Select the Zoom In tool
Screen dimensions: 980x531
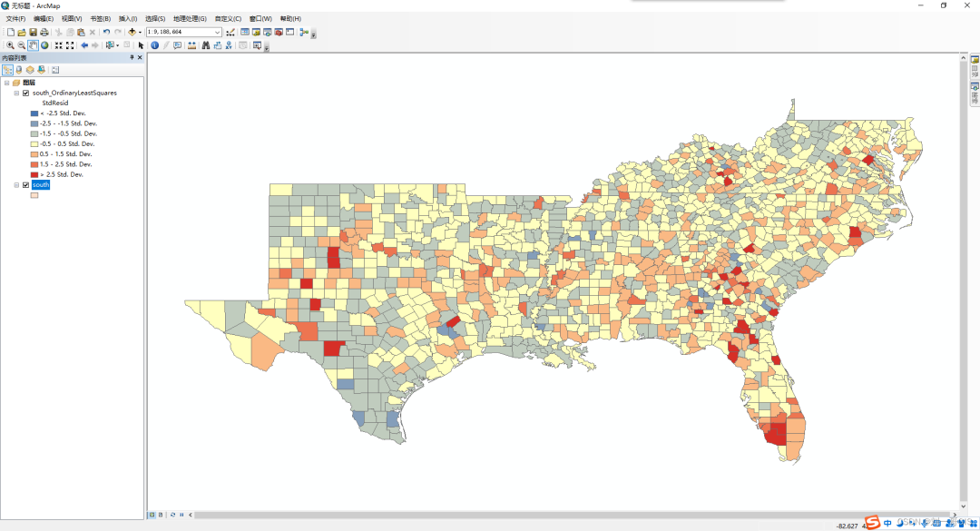[x=10, y=45]
